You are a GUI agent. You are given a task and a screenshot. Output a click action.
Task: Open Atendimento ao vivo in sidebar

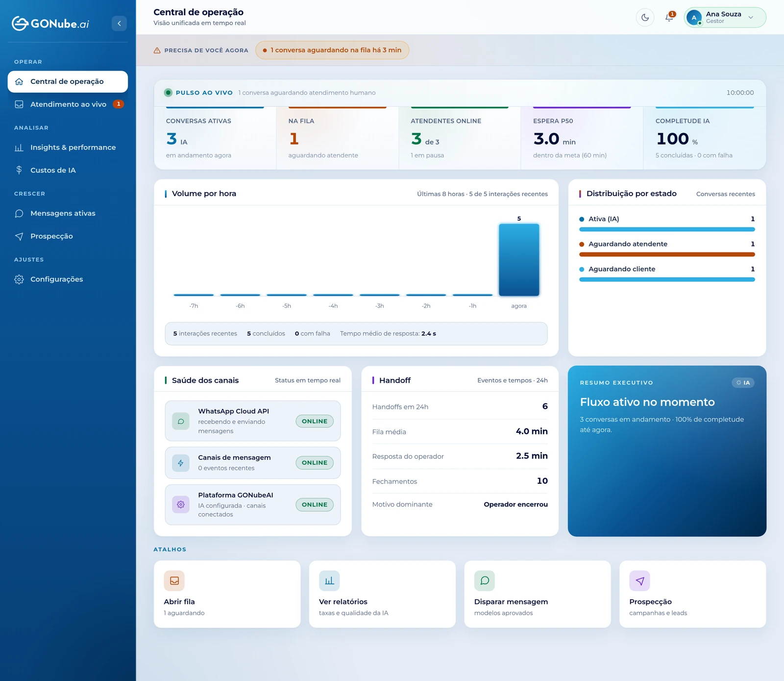(68, 104)
